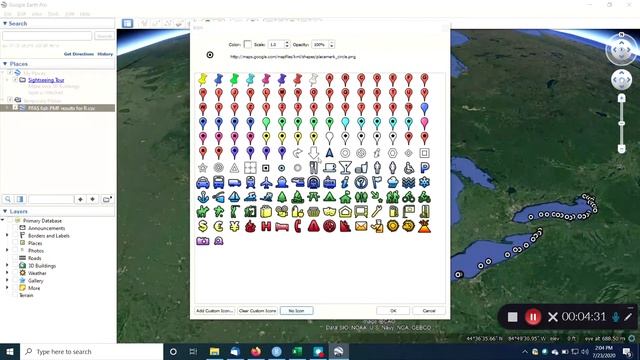Choose the red telephone icon
640x360 pixels.
click(x=298, y=226)
